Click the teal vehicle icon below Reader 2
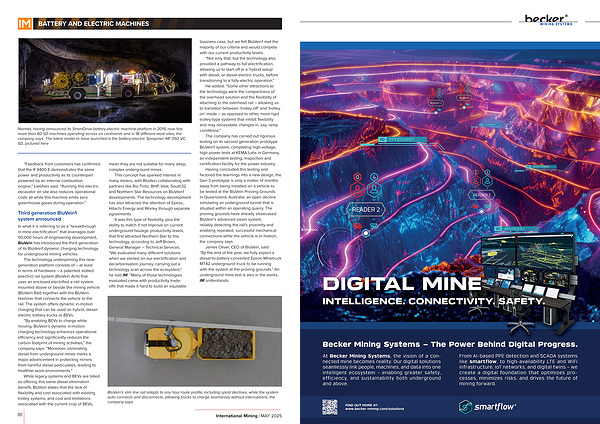Viewport: 600px width, 424px height. [x=373, y=226]
